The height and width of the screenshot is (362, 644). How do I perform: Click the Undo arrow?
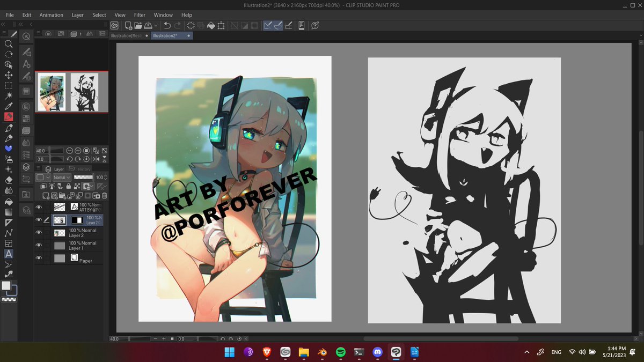pos(167,25)
